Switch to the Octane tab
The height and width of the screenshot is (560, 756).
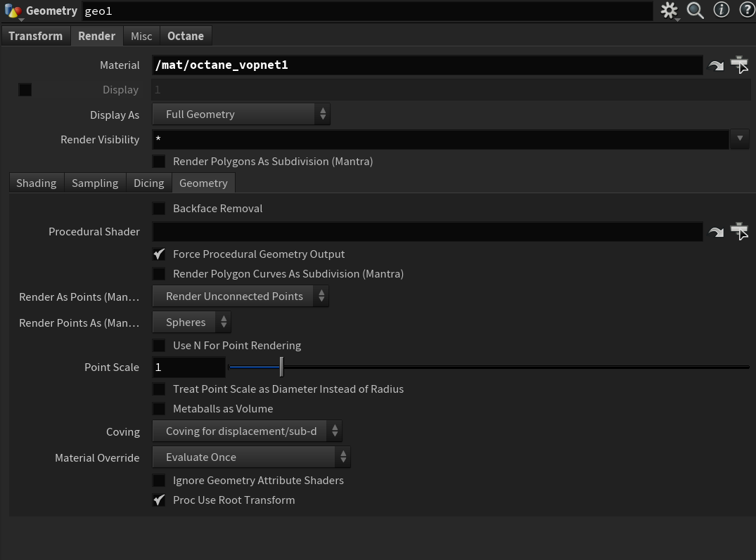[x=186, y=36]
